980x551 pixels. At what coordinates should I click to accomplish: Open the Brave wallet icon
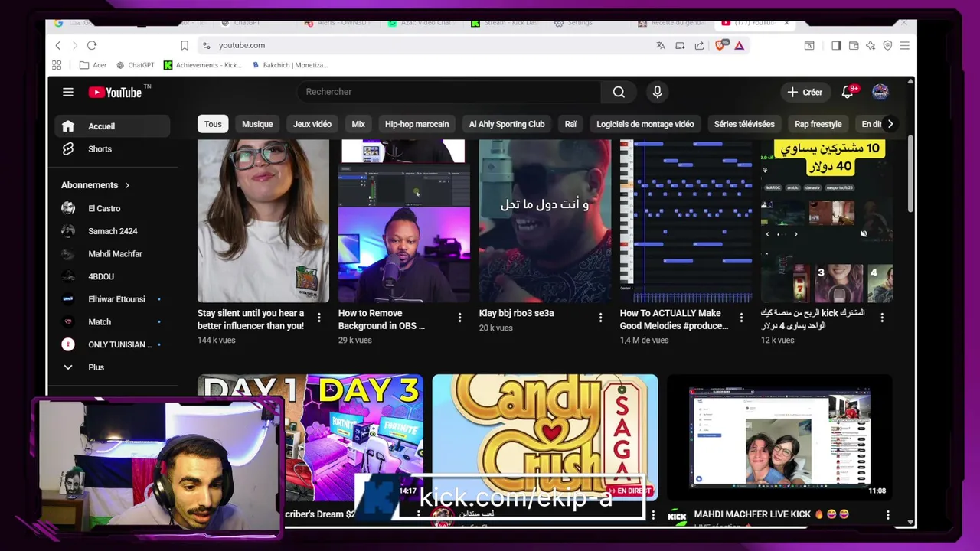click(853, 45)
